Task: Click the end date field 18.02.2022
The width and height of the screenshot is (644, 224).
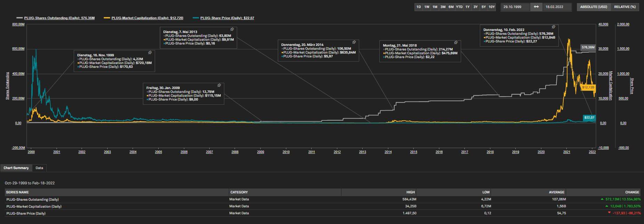Action: tap(557, 7)
